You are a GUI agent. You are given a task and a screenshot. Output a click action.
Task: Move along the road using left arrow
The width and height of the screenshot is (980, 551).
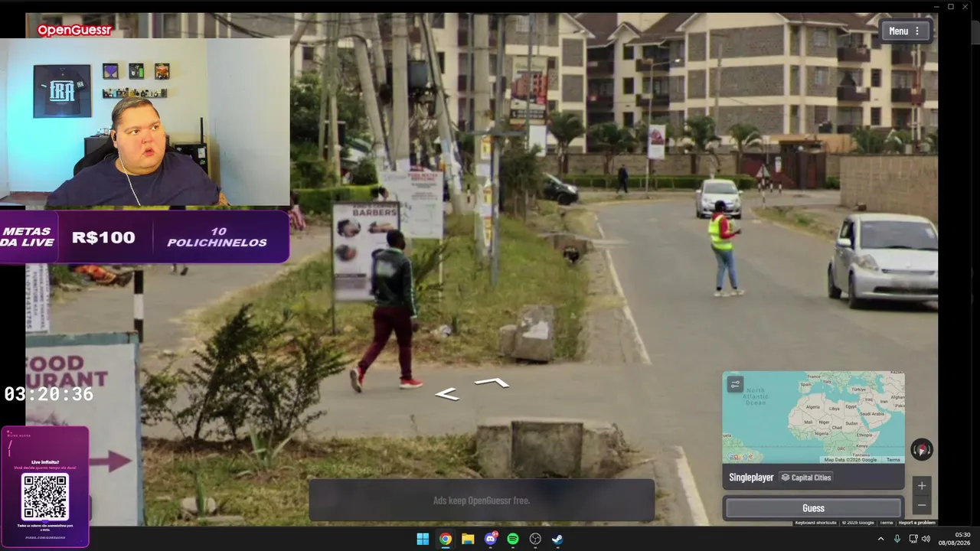point(446,394)
